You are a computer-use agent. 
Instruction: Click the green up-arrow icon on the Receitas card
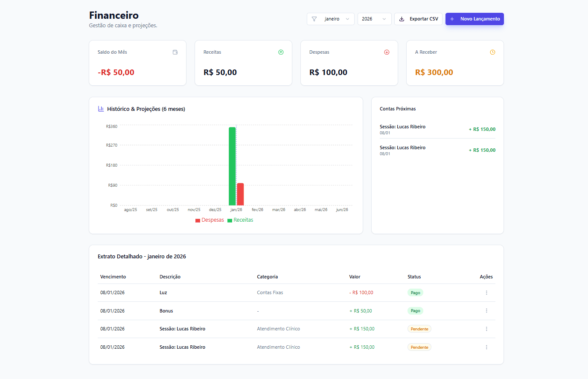click(281, 52)
